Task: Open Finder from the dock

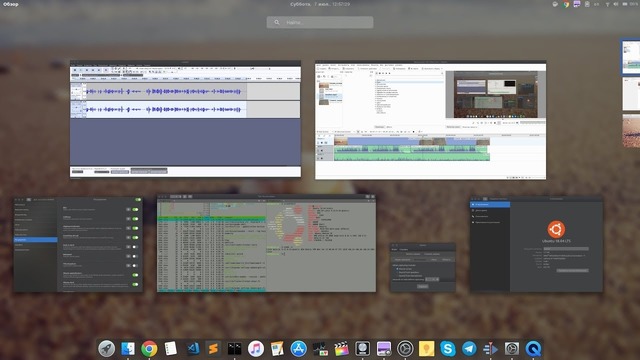Action: click(128, 349)
